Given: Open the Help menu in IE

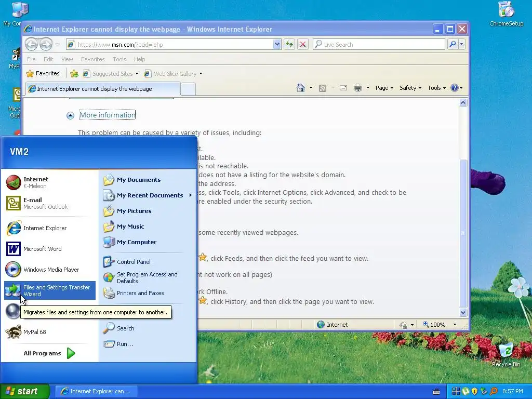Looking at the screenshot, I should point(139,59).
